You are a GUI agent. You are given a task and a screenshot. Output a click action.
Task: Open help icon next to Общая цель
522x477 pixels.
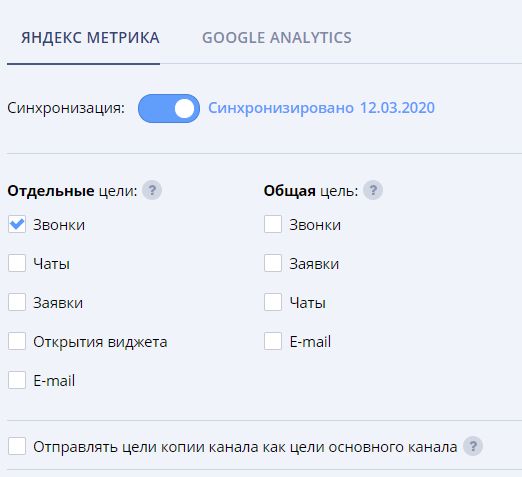pos(373,190)
